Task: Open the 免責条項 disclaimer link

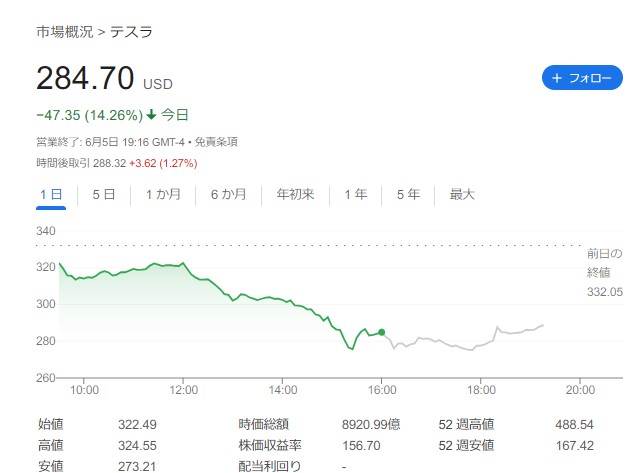Action: [x=216, y=143]
